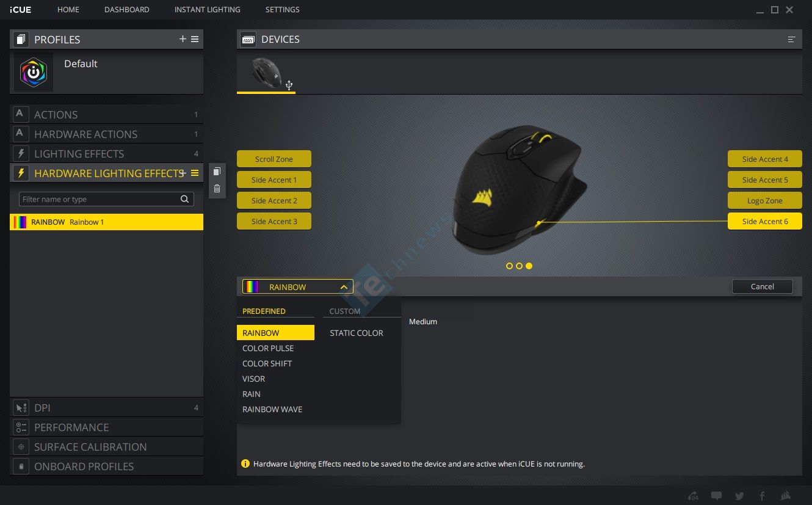The width and height of the screenshot is (812, 505).
Task: Click the Onboard Profiles mouse icon
Action: point(21,467)
